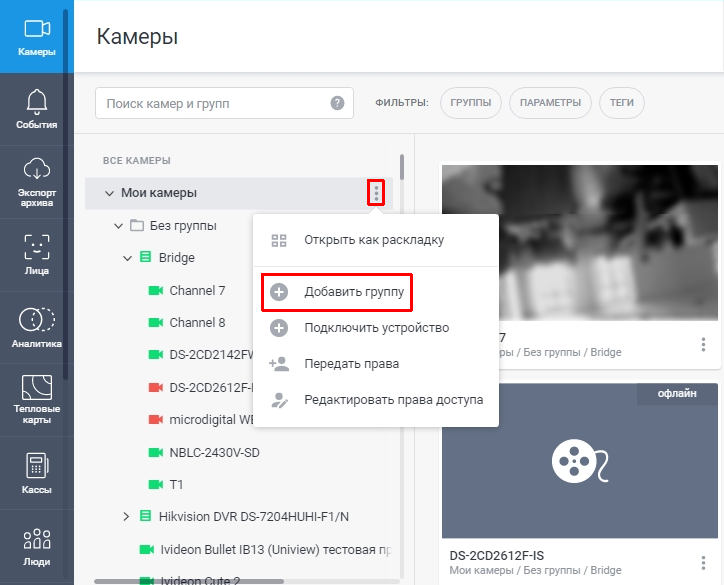Click the camera icon of Ivideon Bullet IB13
Screen dimensions: 724x585
(x=147, y=549)
